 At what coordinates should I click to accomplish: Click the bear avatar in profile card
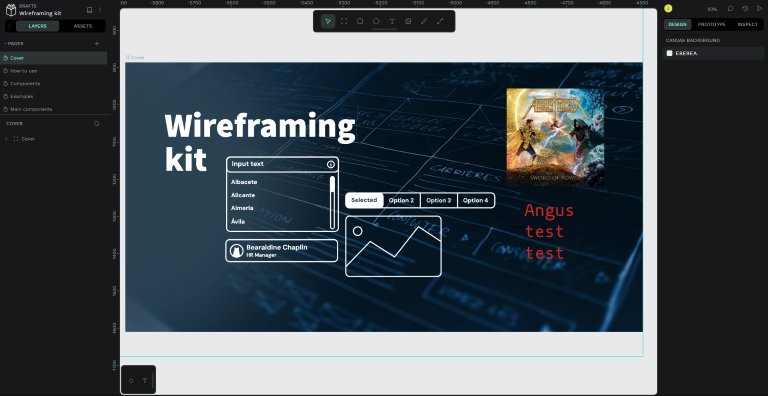click(x=237, y=251)
